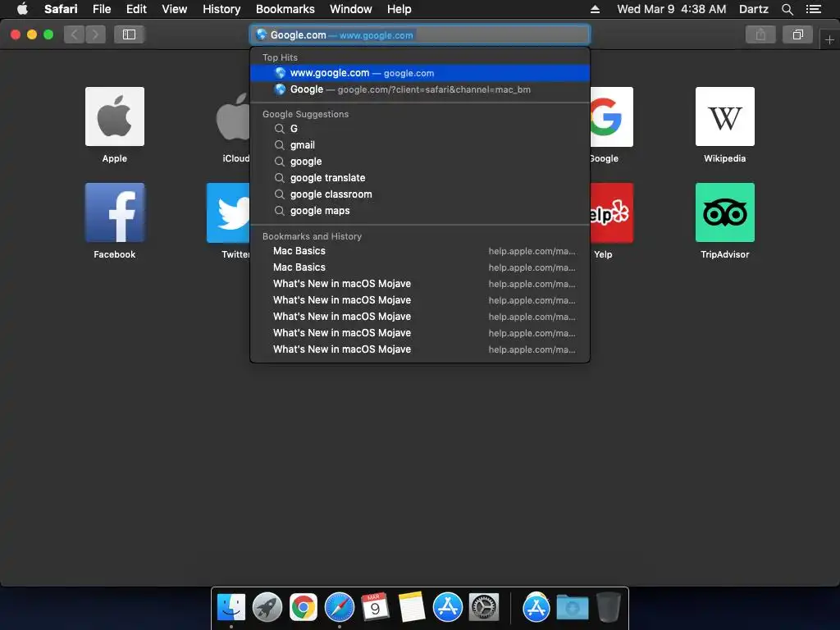
Task: Open Google Chrome from the Dock
Action: (x=304, y=608)
